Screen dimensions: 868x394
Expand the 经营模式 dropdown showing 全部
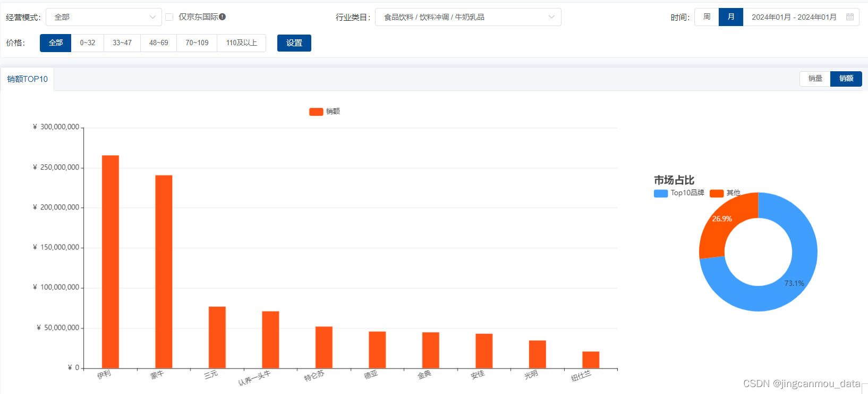104,17
